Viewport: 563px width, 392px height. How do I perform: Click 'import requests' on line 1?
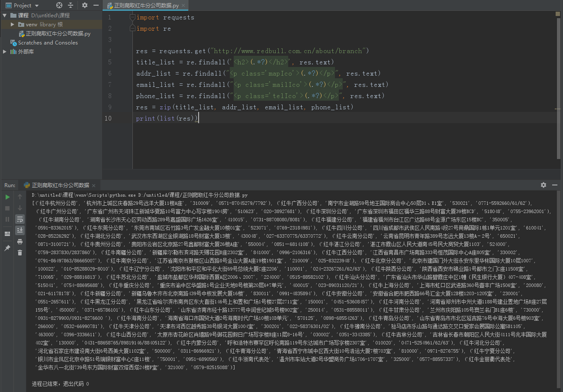(x=165, y=17)
